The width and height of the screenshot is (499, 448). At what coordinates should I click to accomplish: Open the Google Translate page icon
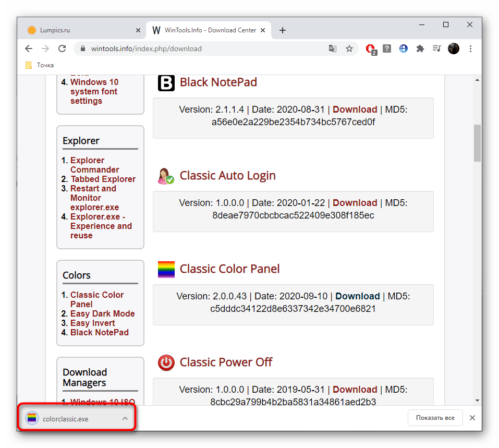[332, 49]
